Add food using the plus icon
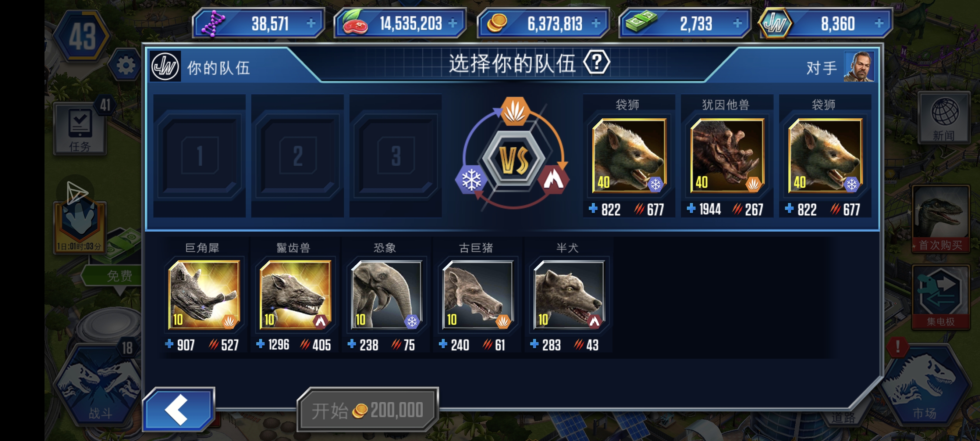Screen dimensions: 980x441 click(x=453, y=24)
